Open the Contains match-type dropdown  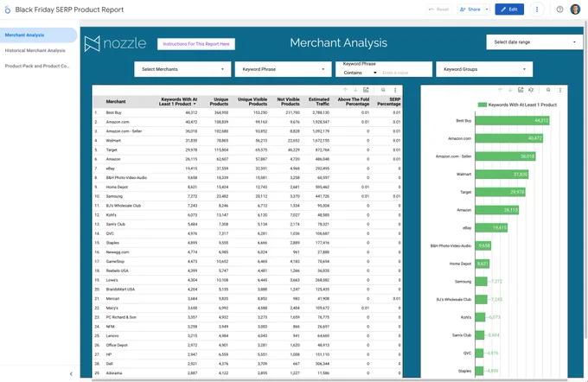[360, 73]
